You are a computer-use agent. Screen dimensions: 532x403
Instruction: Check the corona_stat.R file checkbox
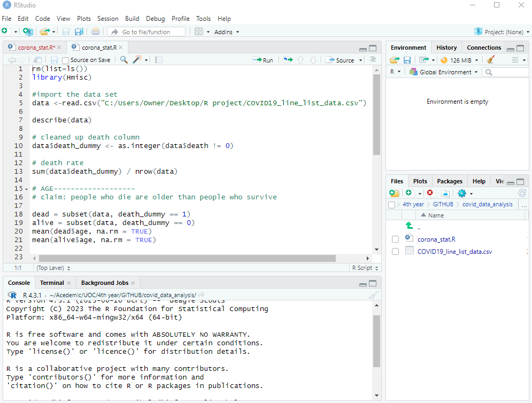(x=395, y=239)
